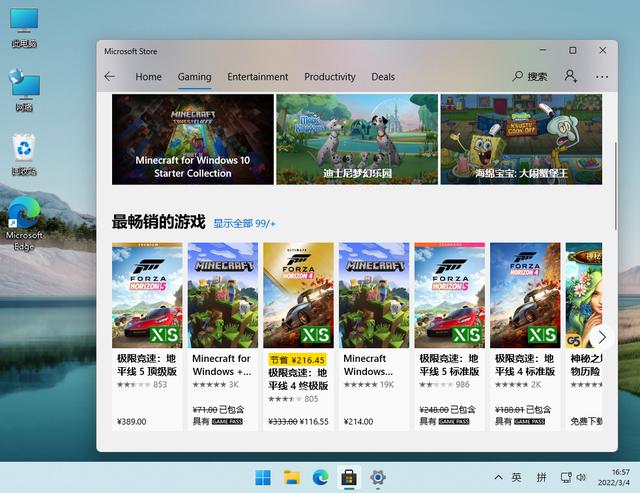Open Microsoft Edge desktop shortcut

click(24, 224)
